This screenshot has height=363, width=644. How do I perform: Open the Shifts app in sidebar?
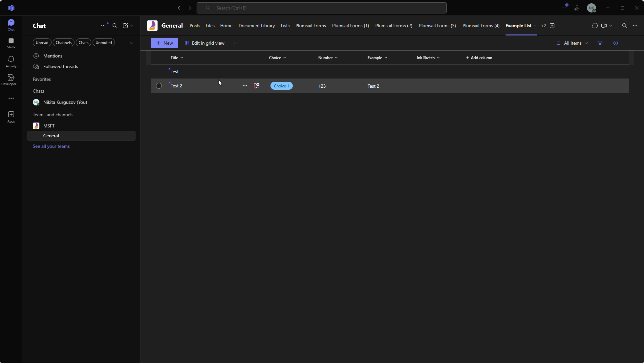(11, 43)
